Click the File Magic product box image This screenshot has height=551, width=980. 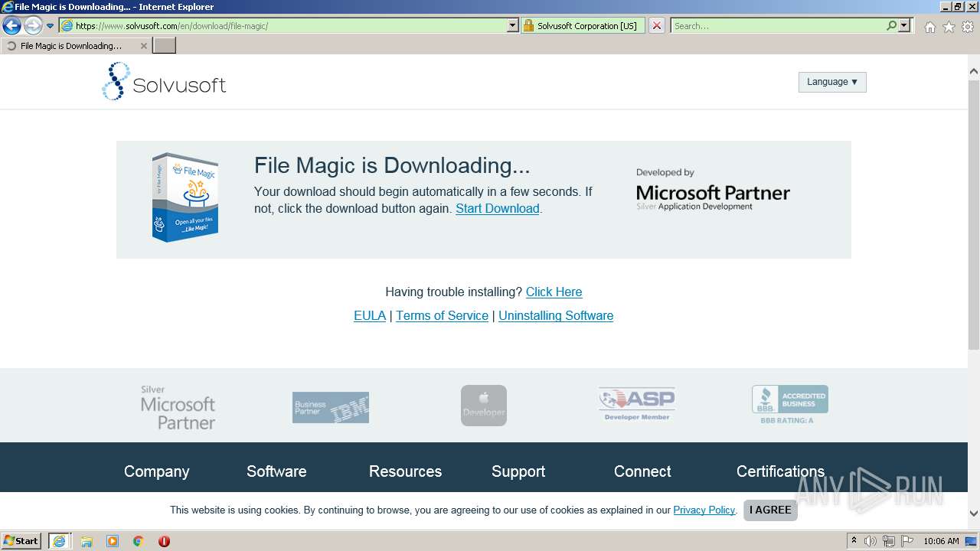pos(185,197)
